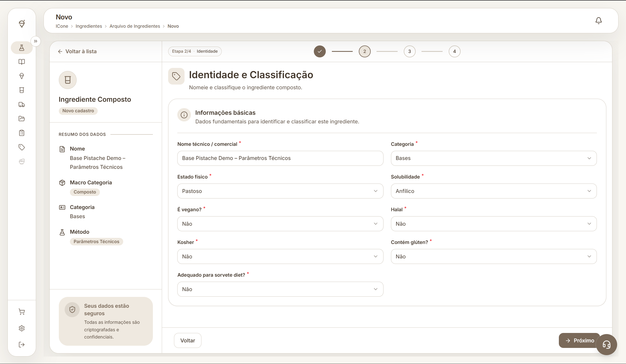
Task: Open the Estado físico dropdown showing Pastoso
Action: [280, 191]
